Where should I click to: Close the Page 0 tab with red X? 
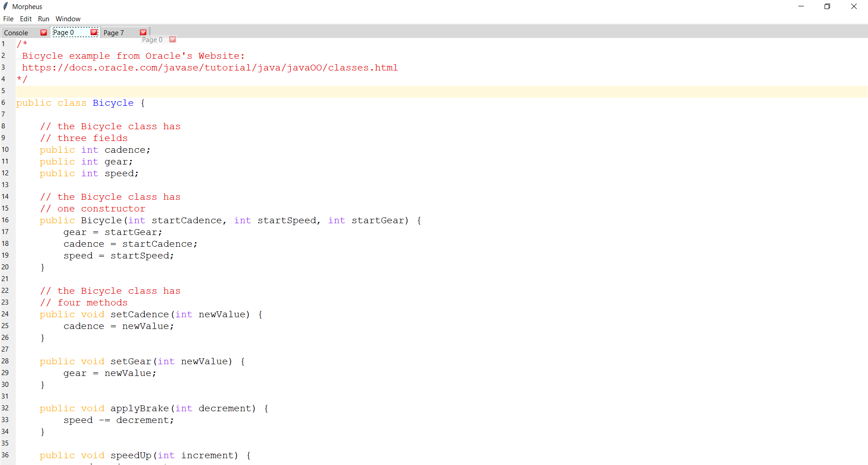coord(94,32)
